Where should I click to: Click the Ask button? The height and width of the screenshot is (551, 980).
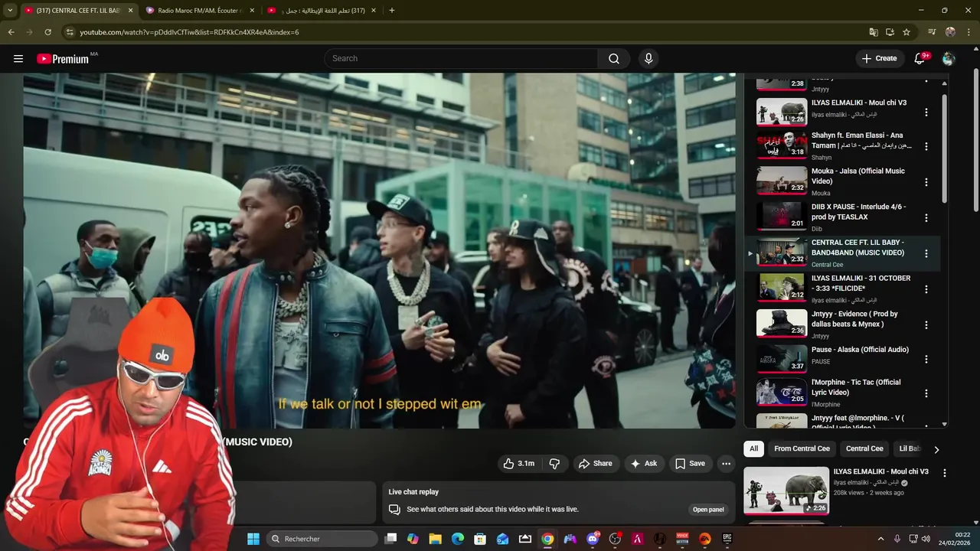coord(643,464)
